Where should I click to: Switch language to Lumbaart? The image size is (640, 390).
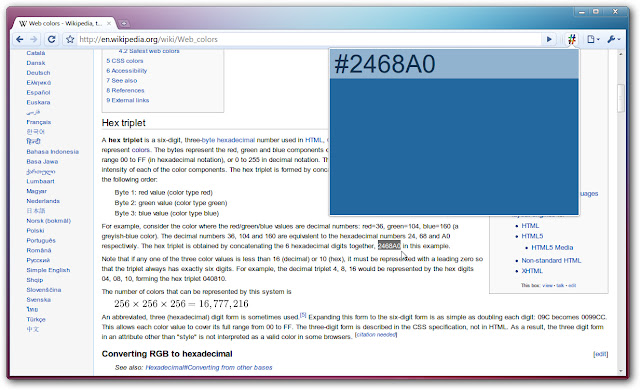[x=40, y=181]
